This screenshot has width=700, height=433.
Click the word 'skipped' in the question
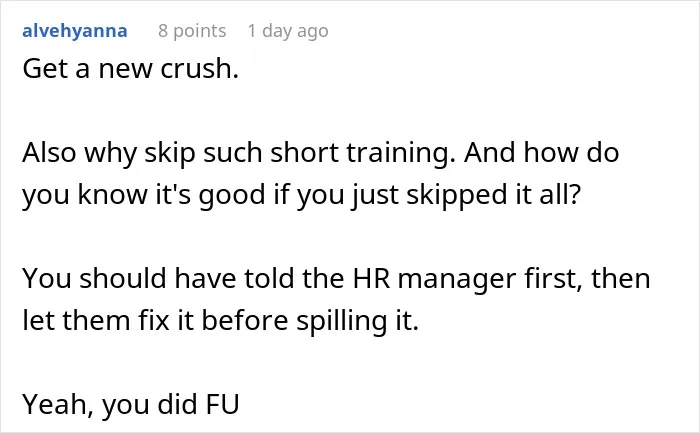(x=457, y=196)
